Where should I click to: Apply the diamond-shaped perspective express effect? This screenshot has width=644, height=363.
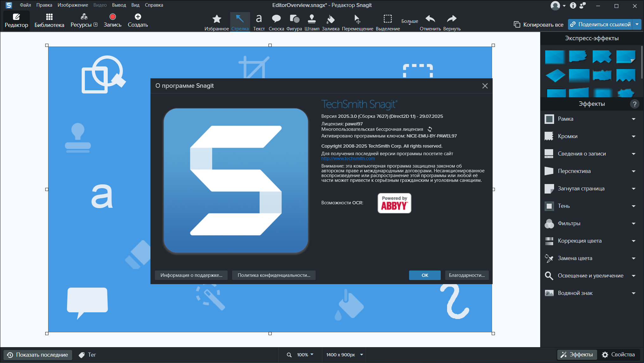[x=555, y=75]
